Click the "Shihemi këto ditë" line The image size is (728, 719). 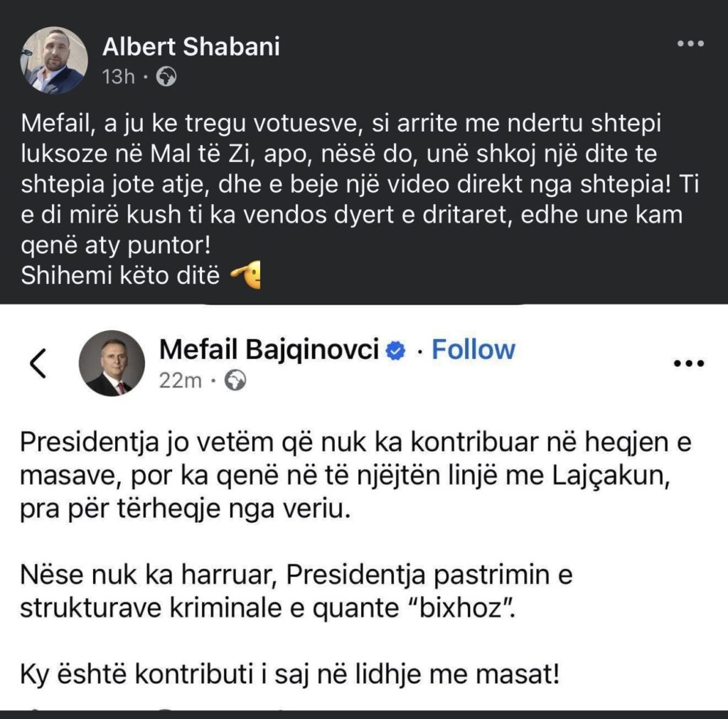[x=122, y=275]
